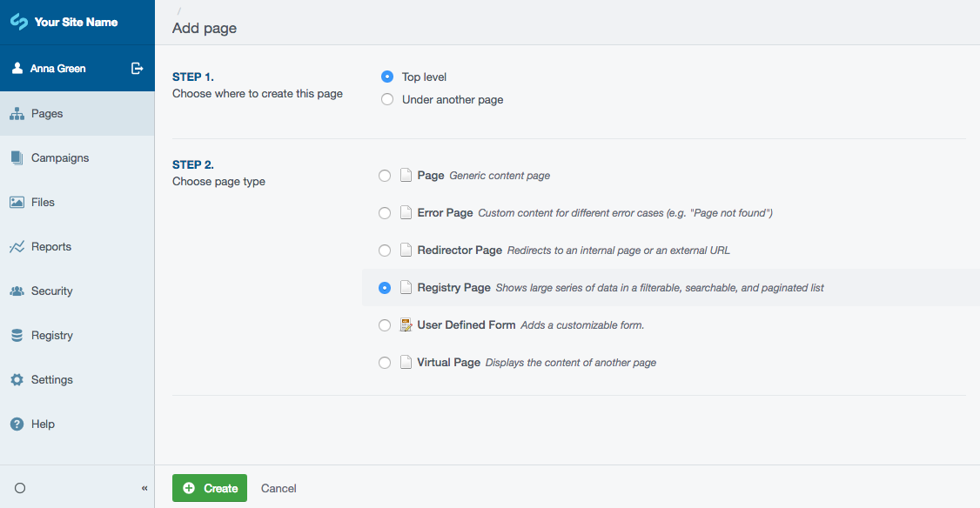
Task: Select the Virtual Page type
Action: [385, 362]
